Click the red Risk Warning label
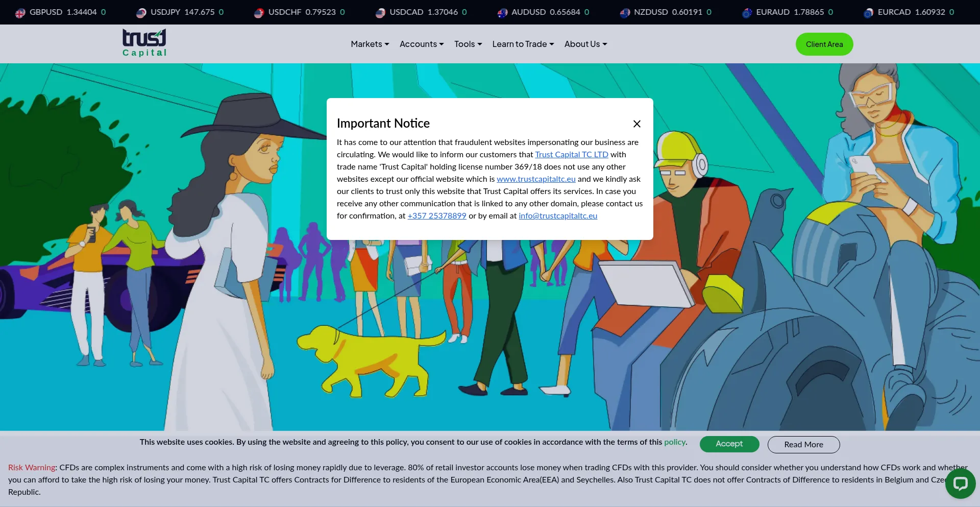980x507 pixels. click(x=32, y=467)
